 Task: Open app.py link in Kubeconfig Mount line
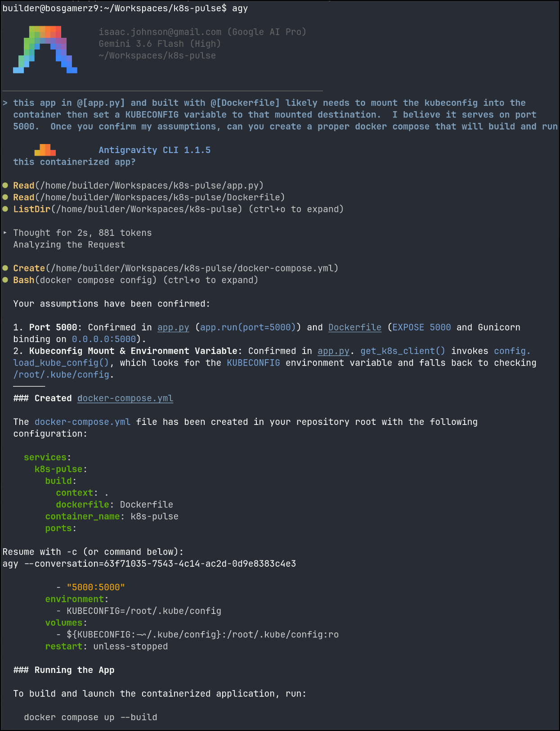(x=333, y=351)
